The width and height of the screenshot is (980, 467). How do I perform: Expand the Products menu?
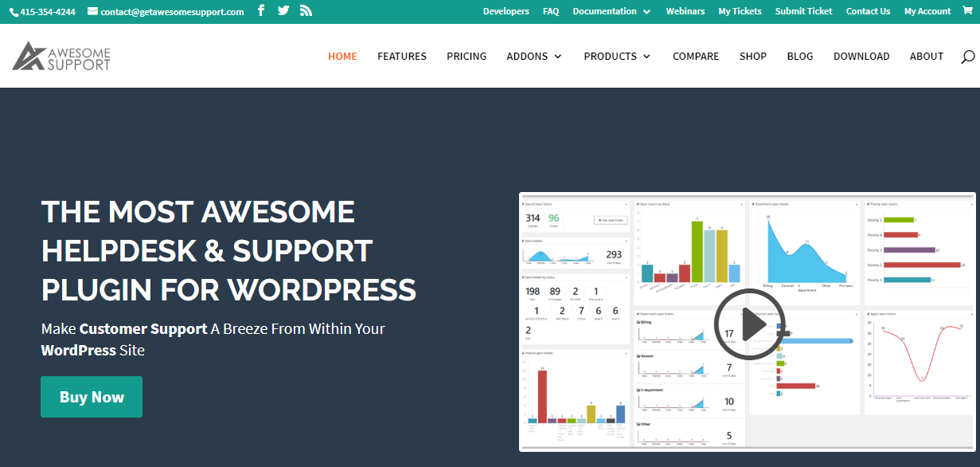pyautogui.click(x=617, y=56)
